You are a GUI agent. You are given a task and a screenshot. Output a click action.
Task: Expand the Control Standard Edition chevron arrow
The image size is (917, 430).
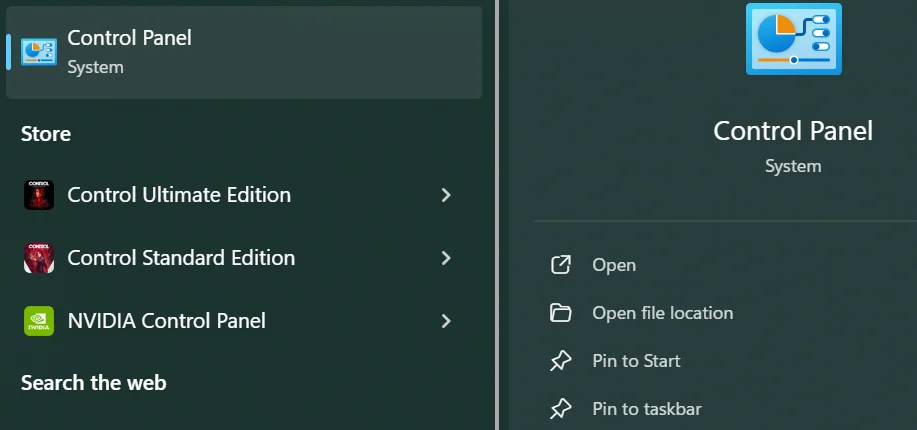[446, 258]
